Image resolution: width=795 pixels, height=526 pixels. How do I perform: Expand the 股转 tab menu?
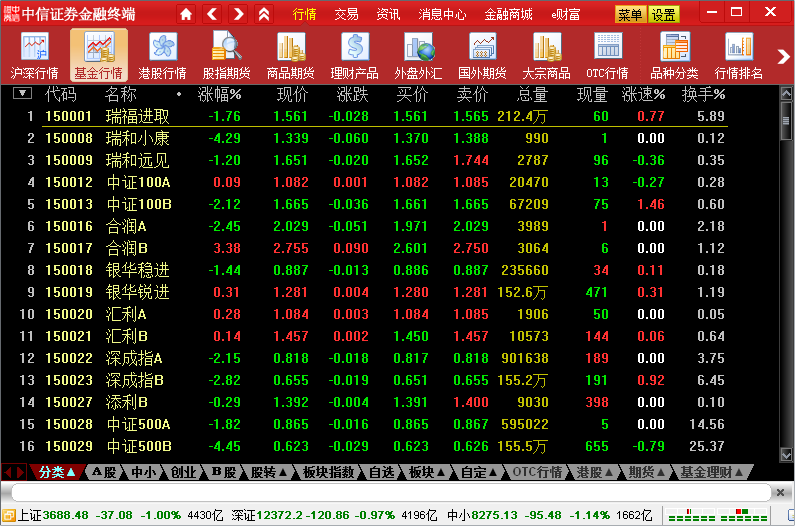[283, 473]
